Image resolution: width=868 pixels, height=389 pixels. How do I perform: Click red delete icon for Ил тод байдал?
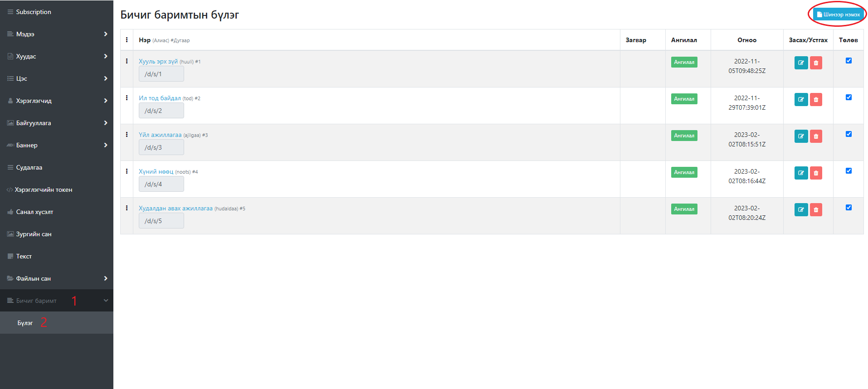[816, 100]
